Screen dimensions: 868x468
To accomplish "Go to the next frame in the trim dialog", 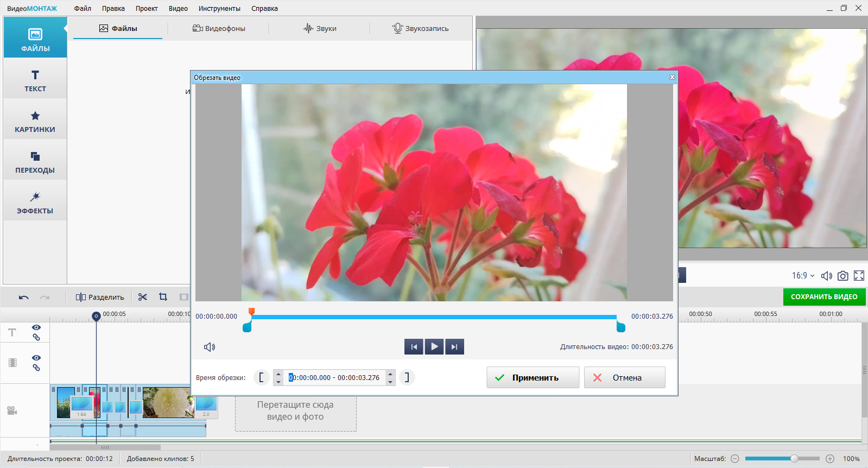I will point(454,346).
